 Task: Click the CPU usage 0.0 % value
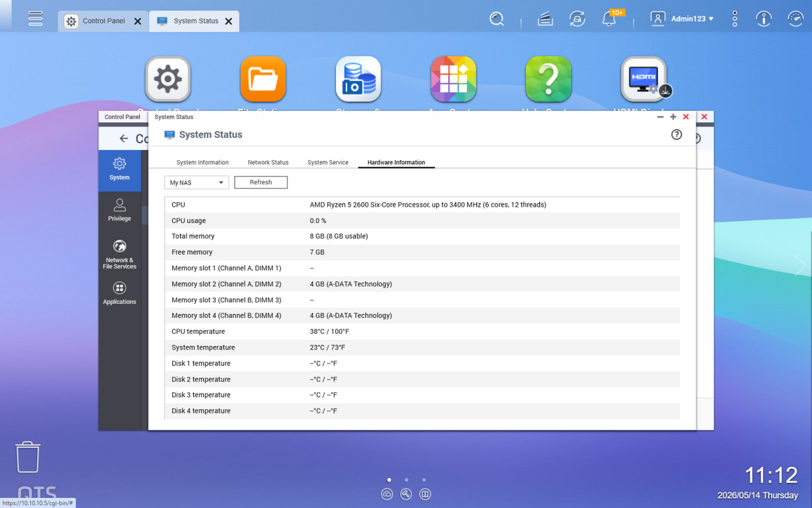(x=318, y=221)
